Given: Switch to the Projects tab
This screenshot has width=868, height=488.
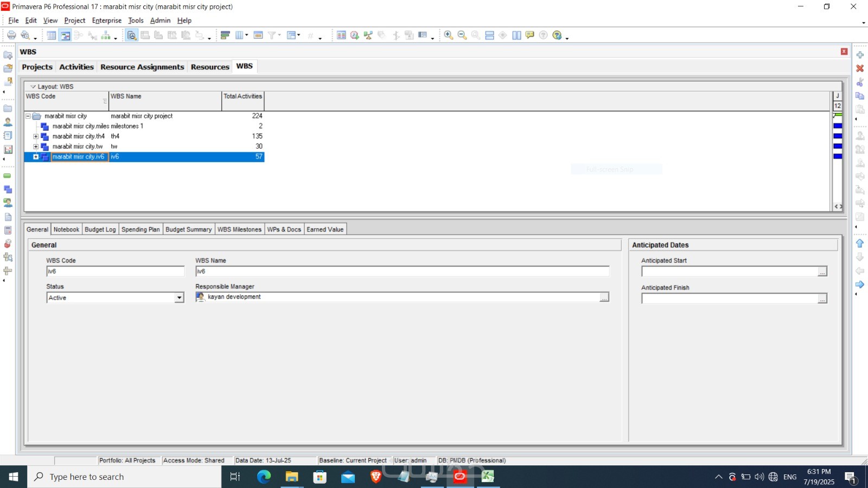Looking at the screenshot, I should [37, 67].
